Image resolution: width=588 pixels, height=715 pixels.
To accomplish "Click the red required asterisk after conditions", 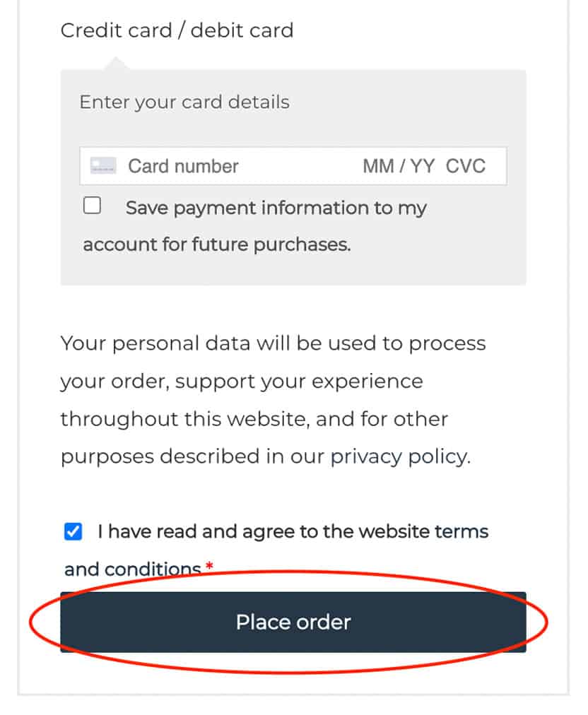I will tap(209, 567).
